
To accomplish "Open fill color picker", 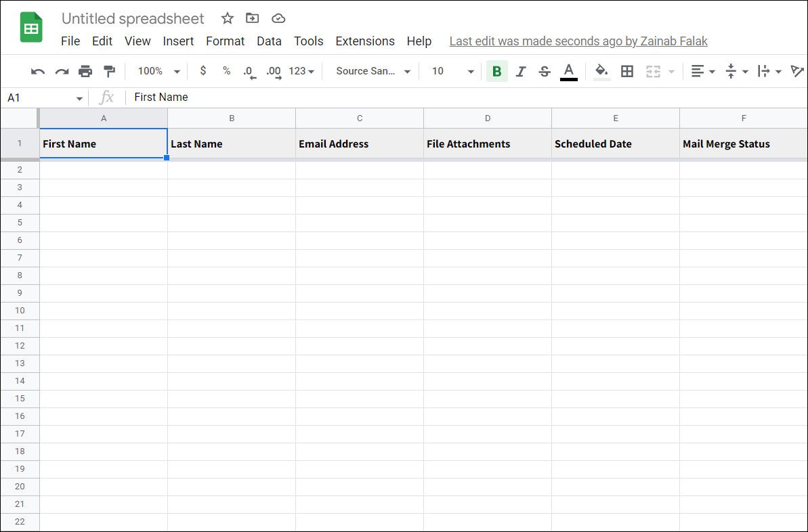I will click(x=601, y=71).
